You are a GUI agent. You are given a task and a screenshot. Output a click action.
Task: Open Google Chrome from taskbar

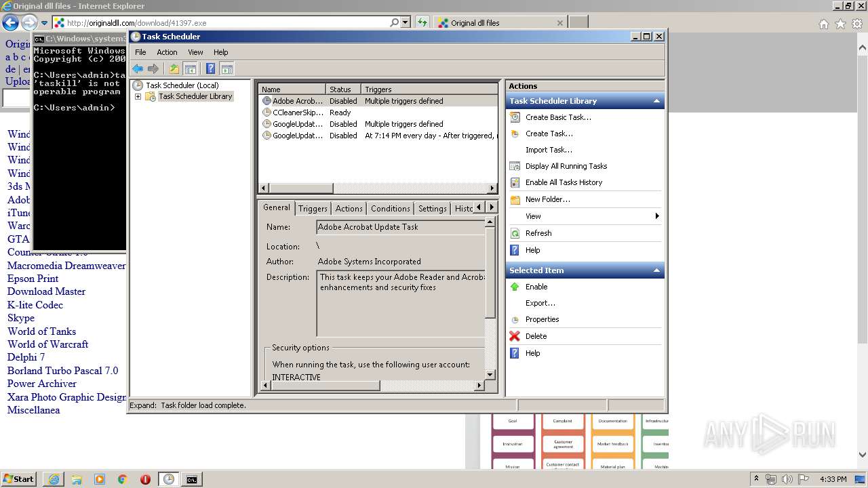point(123,479)
